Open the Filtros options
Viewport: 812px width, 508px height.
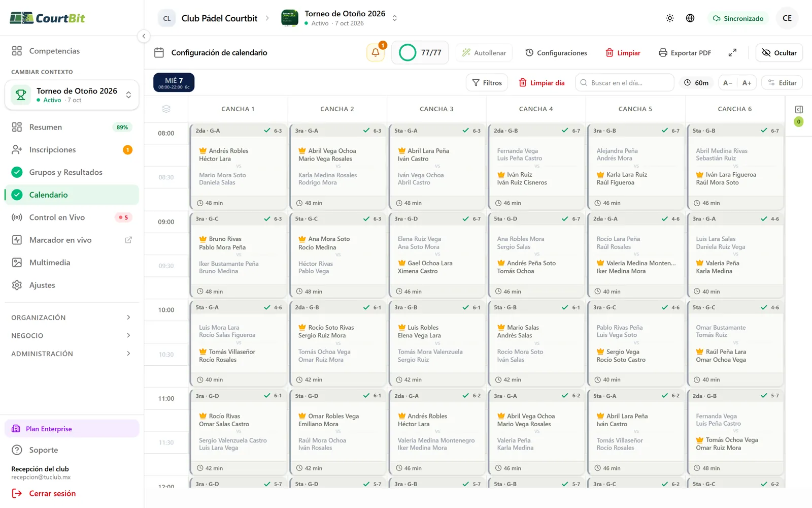(487, 83)
